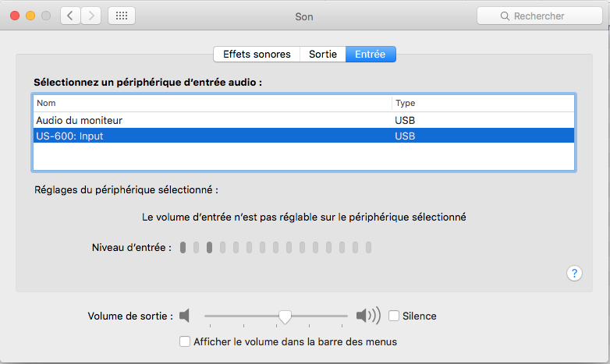Go forward with the right arrow button
Viewport: 610px width, 364px height.
tap(91, 16)
